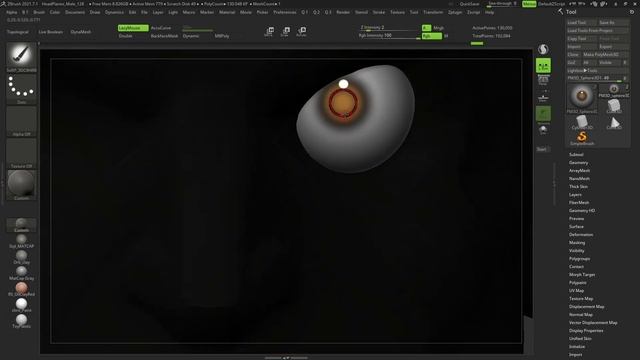Image resolution: width=640 pixels, height=360 pixels.
Task: Toggle the Mrgb button
Action: pos(438,28)
